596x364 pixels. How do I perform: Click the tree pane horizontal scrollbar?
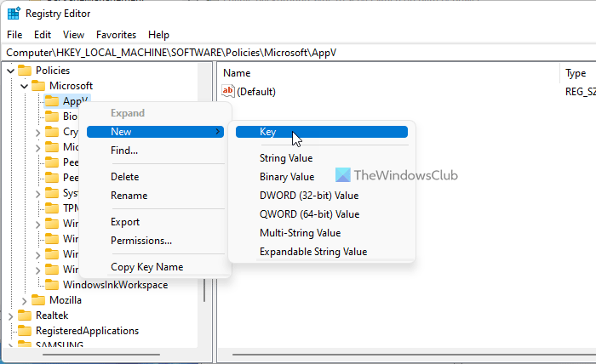tap(100, 355)
